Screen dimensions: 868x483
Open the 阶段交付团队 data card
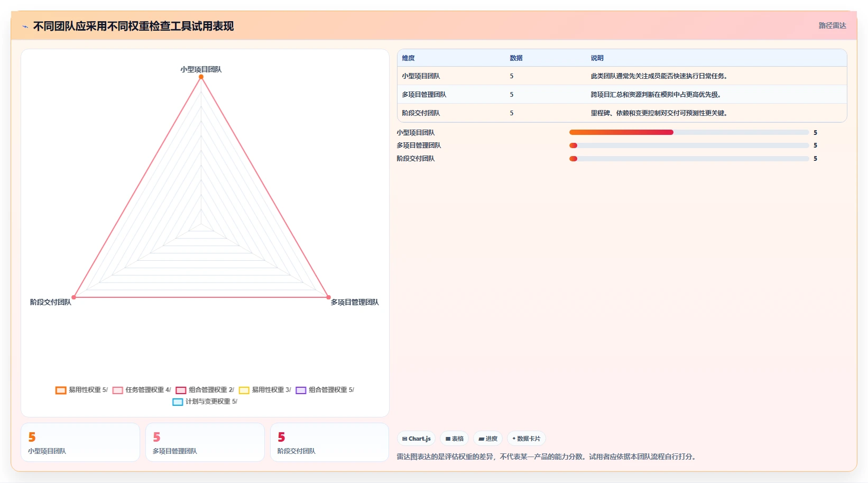[x=329, y=442]
